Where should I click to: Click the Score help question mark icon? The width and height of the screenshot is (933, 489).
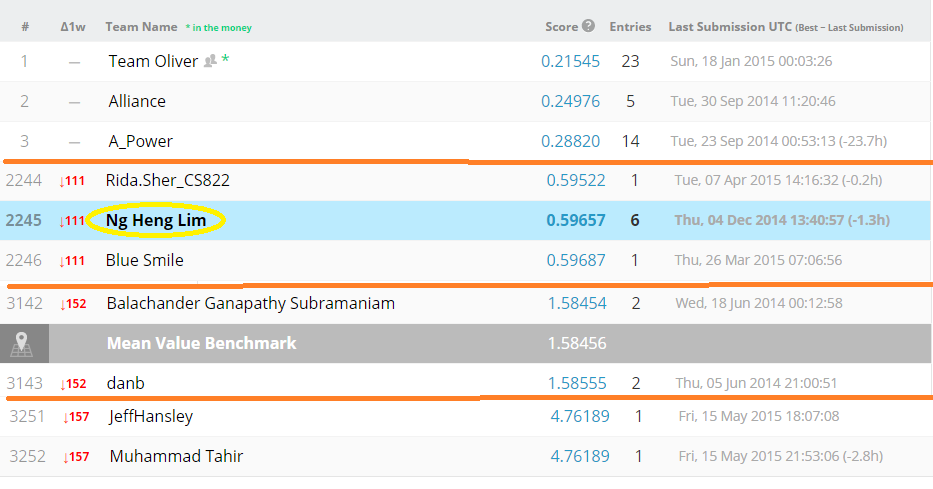coord(588,26)
